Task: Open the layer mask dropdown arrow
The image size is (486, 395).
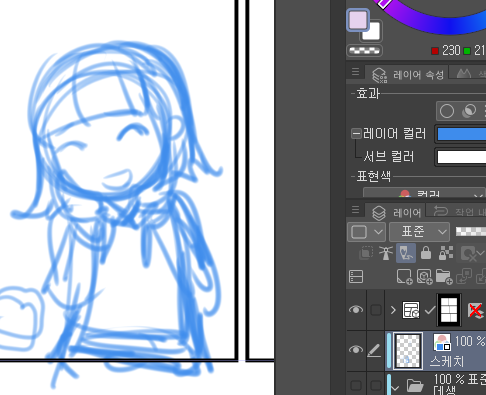Action: [x=480, y=254]
